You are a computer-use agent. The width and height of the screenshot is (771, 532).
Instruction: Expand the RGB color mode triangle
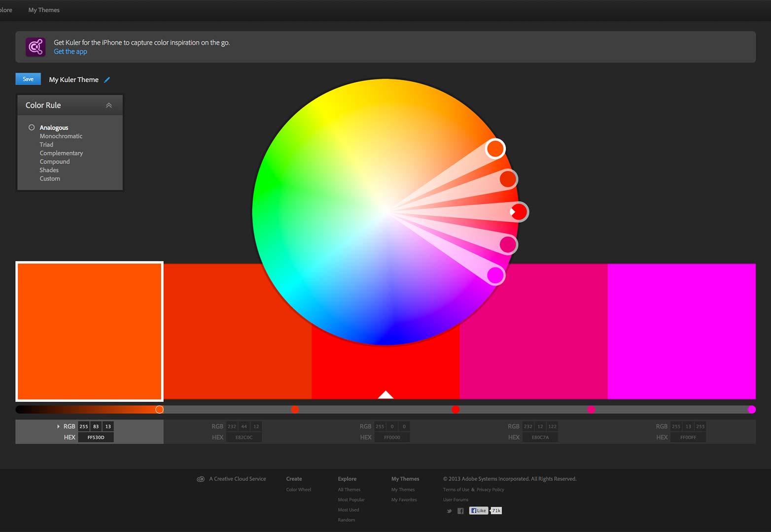58,427
